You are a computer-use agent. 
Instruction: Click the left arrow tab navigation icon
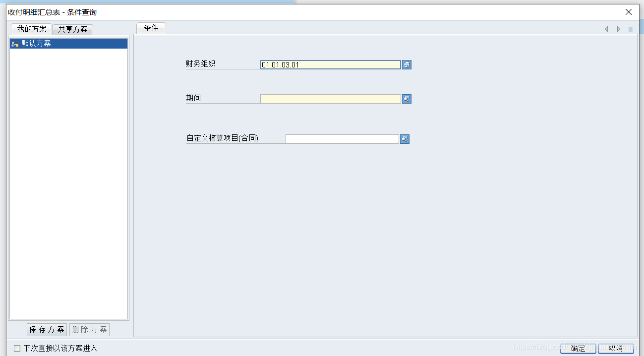[606, 29]
